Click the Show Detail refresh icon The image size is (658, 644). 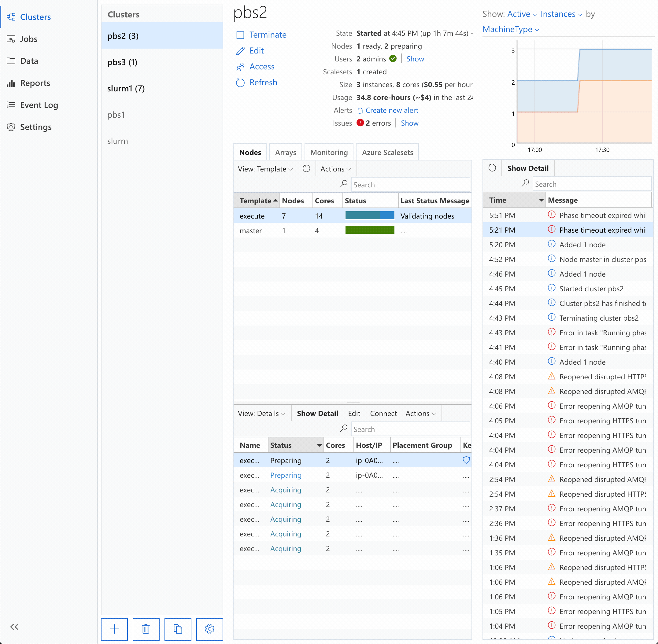[493, 168]
